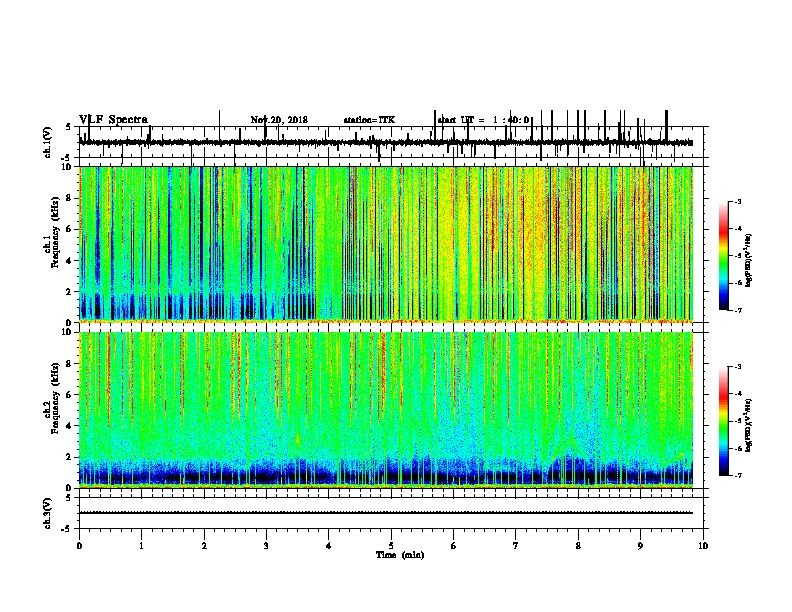
Task: Click time axis tick label "4"
Action: pyautogui.click(x=329, y=546)
